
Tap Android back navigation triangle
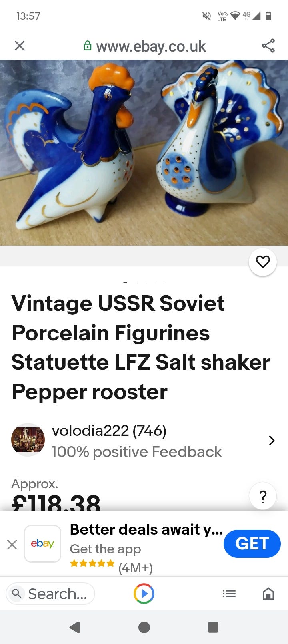coord(75,627)
